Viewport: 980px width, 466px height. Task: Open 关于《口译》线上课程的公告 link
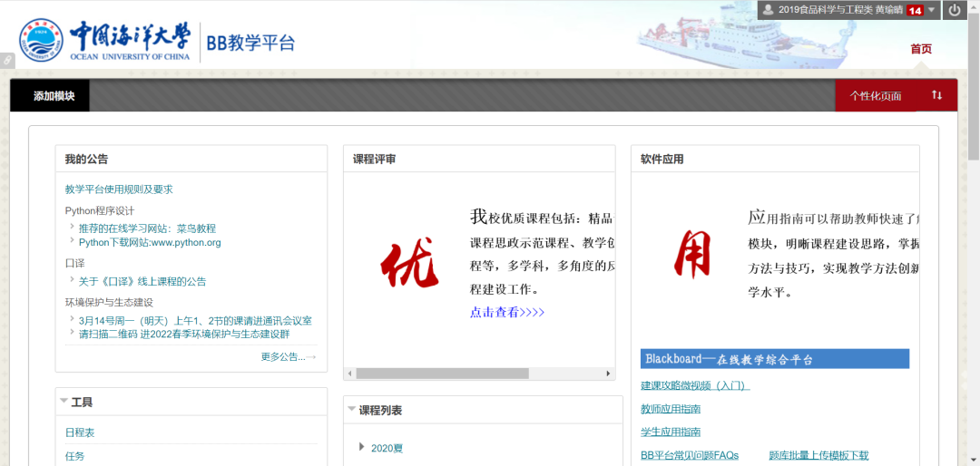[x=142, y=281]
